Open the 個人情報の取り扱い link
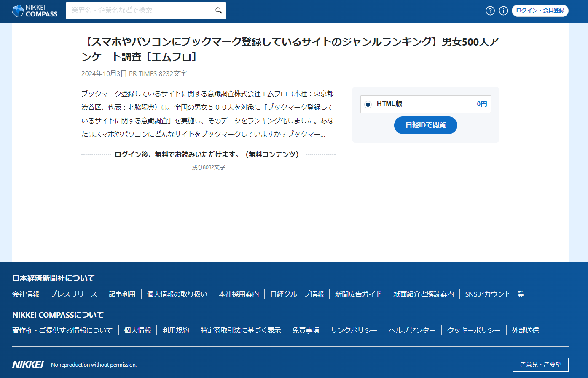 177,294
